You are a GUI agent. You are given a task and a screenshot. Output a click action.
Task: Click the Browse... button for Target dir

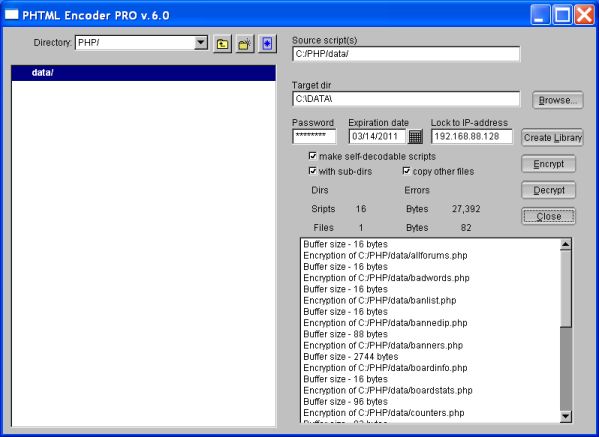point(558,100)
